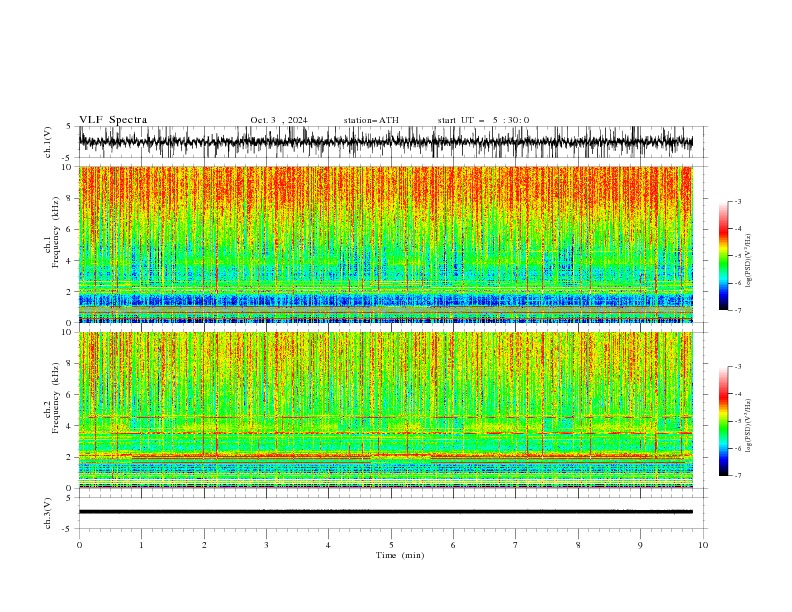
Task: Click the ch.2 colorbar 'log(PSD)(V²/Hz)' label
Action: [x=748, y=425]
